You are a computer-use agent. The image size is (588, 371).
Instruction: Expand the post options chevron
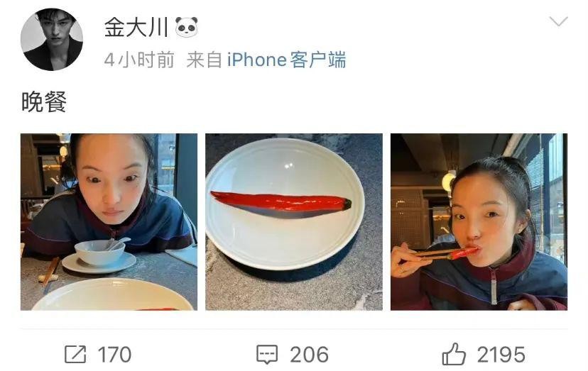point(558,21)
